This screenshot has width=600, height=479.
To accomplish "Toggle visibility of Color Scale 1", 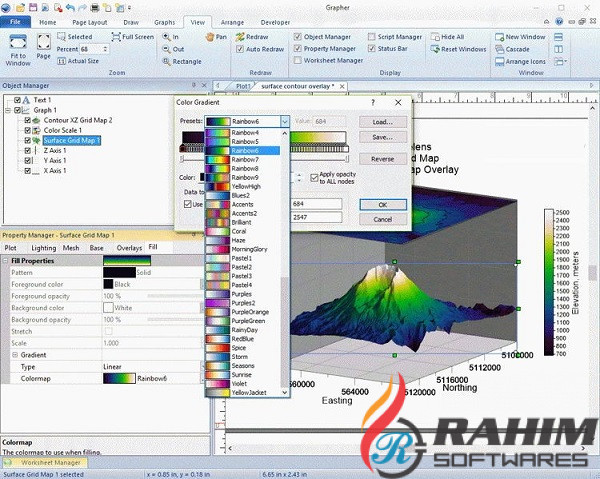I will pyautogui.click(x=28, y=130).
